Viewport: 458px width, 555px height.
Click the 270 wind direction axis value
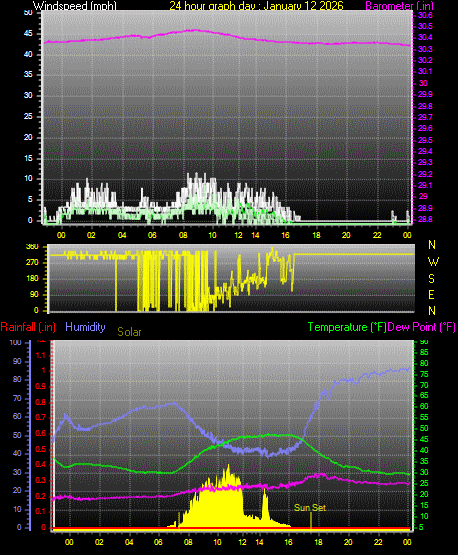[32, 263]
